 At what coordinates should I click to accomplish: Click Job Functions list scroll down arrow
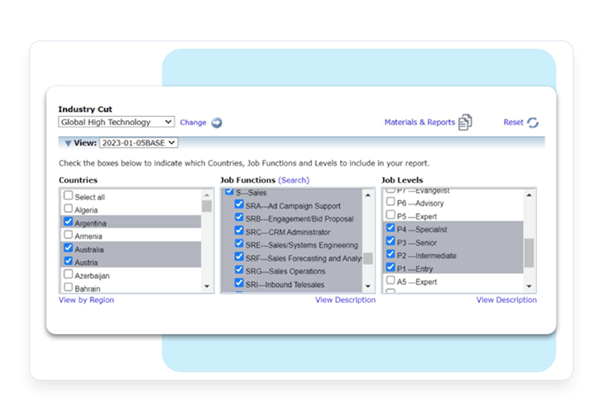[368, 286]
